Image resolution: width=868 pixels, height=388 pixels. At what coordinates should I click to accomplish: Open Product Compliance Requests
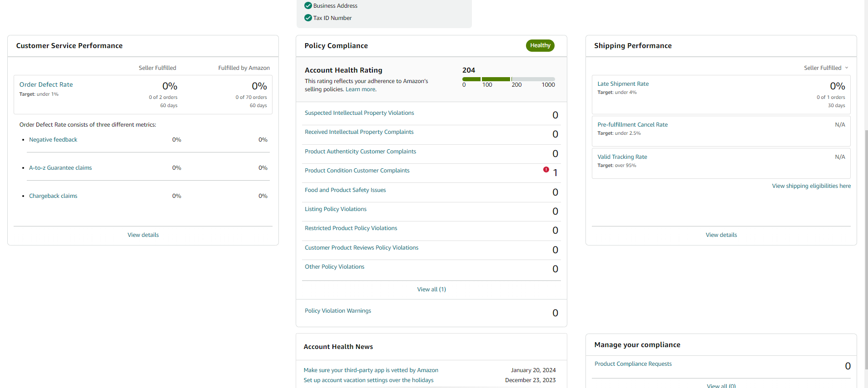pyautogui.click(x=633, y=364)
